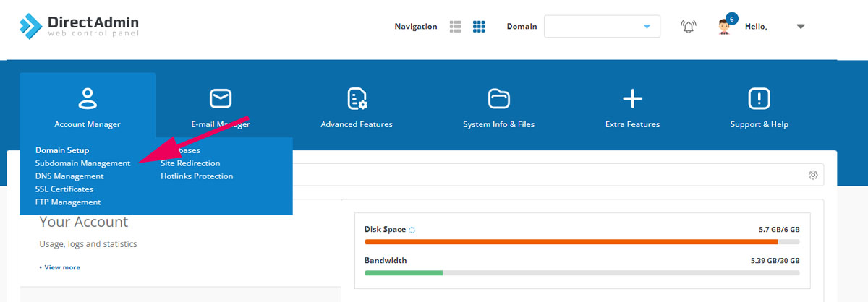Open DNS Management menu item
The height and width of the screenshot is (302, 868).
69,176
